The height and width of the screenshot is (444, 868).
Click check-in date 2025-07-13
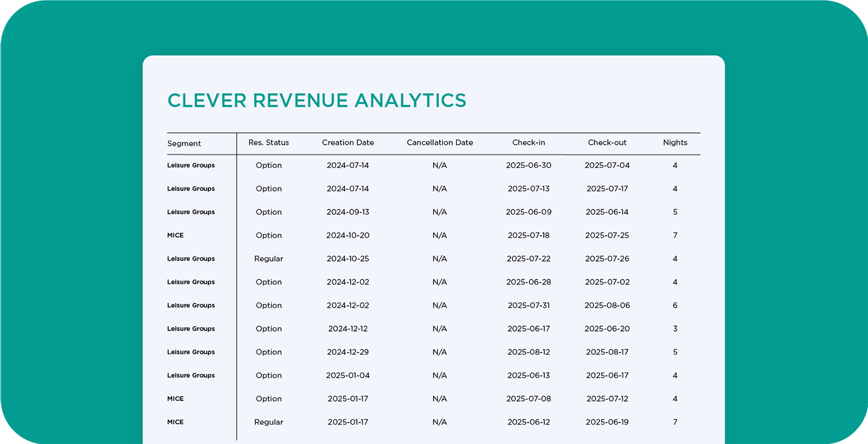[x=529, y=188]
